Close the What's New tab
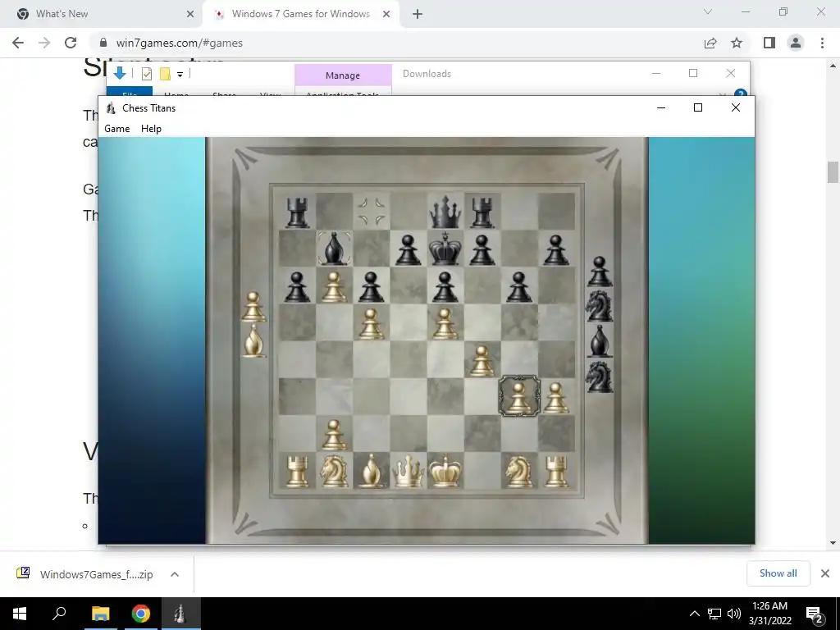 tap(190, 14)
